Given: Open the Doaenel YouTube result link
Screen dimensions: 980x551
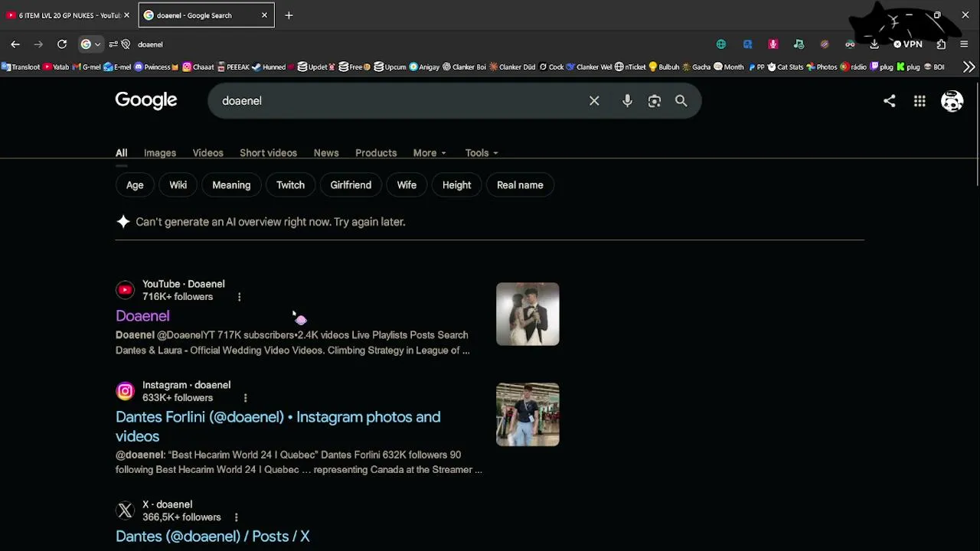Looking at the screenshot, I should [x=142, y=316].
